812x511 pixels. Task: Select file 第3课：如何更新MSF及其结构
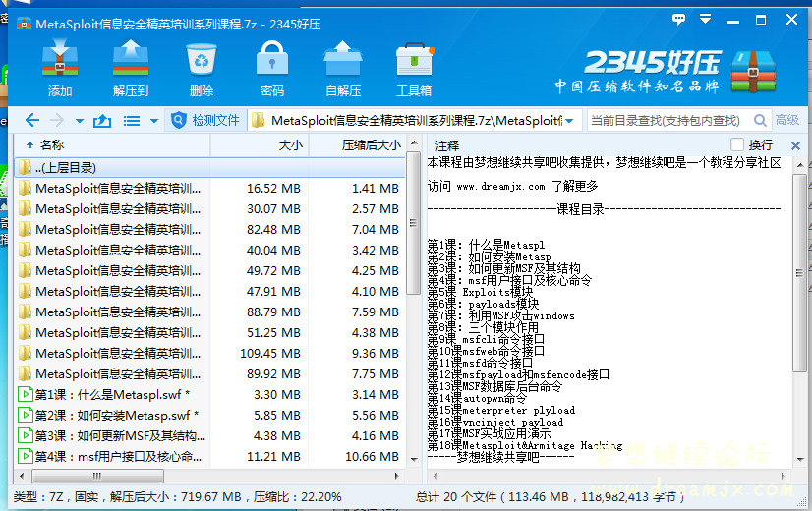tap(209, 436)
